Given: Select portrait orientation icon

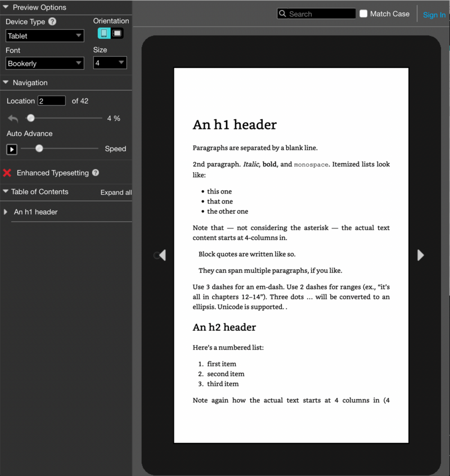Looking at the screenshot, I should click(x=104, y=33).
